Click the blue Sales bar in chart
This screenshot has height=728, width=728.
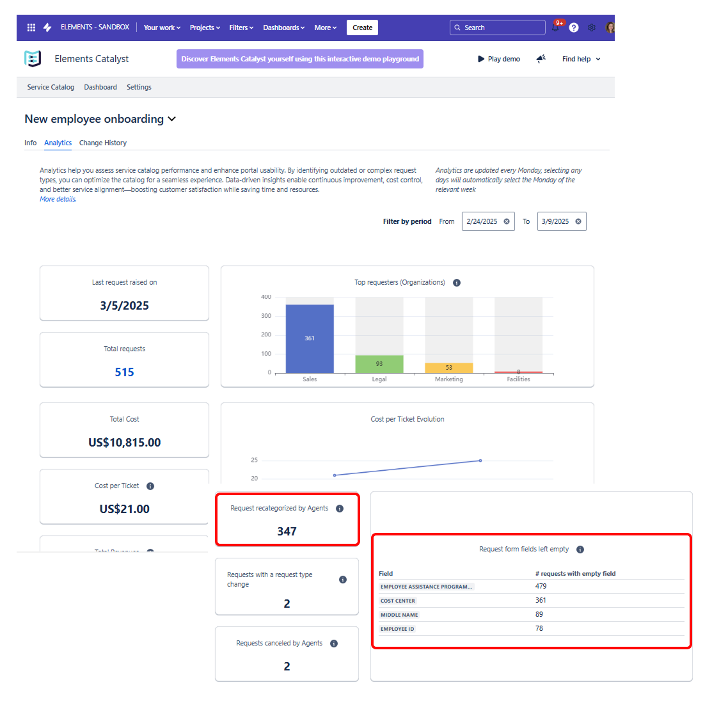pos(310,338)
